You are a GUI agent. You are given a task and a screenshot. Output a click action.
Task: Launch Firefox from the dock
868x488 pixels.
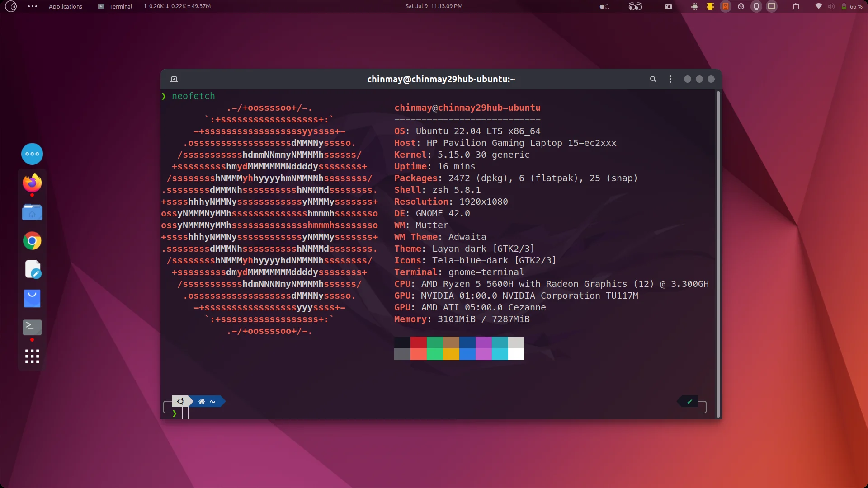[x=32, y=183]
